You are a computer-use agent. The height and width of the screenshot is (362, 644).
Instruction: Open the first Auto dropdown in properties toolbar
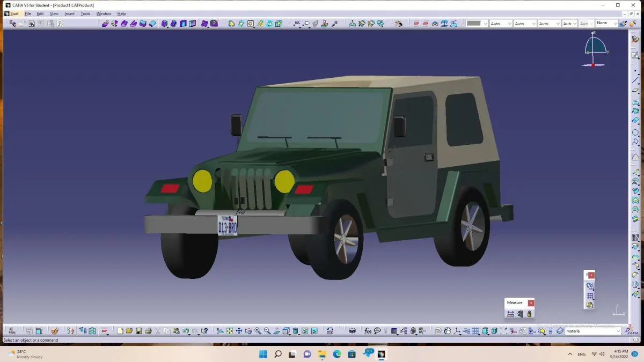click(509, 24)
